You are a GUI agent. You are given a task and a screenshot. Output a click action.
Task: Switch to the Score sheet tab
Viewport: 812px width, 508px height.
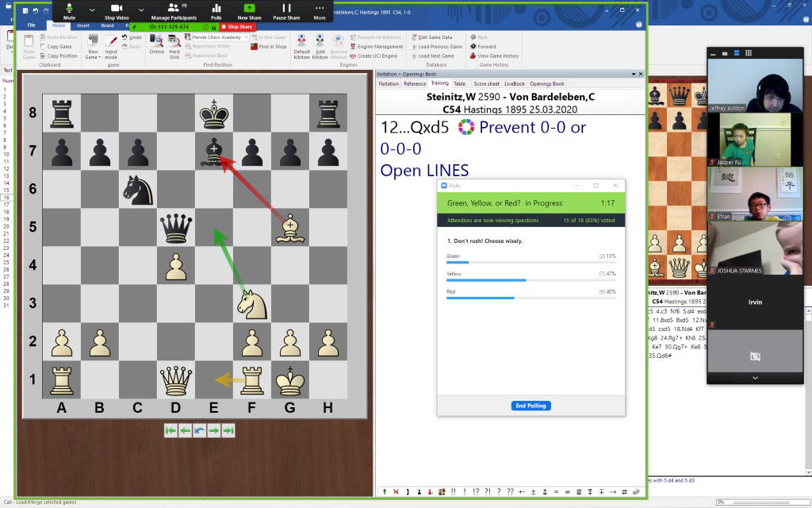pos(486,83)
